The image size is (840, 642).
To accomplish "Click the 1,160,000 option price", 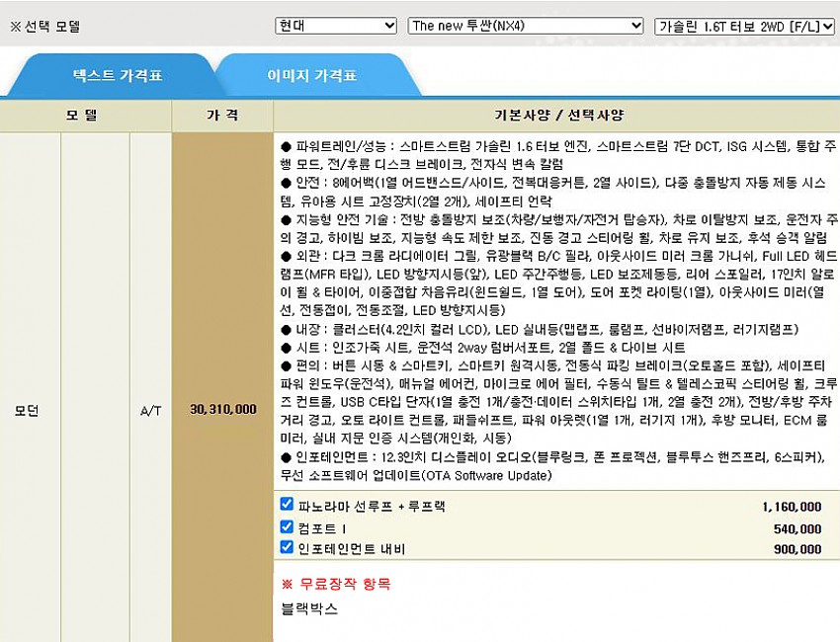I will (x=791, y=507).
